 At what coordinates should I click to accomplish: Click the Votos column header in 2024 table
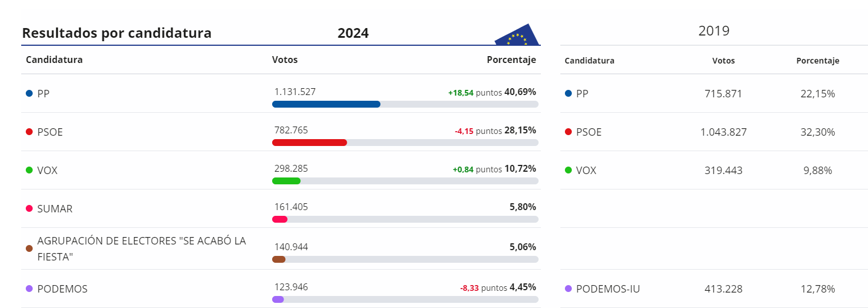point(285,60)
